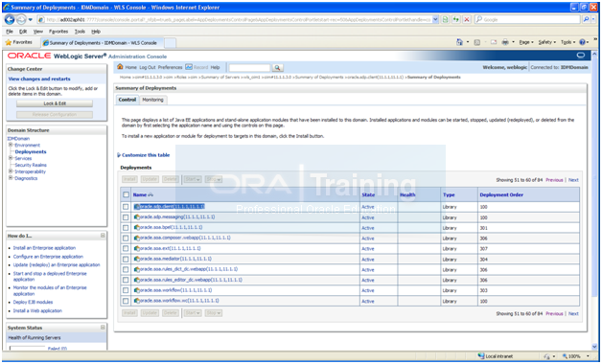Minimize the System Status panel

coord(103,328)
